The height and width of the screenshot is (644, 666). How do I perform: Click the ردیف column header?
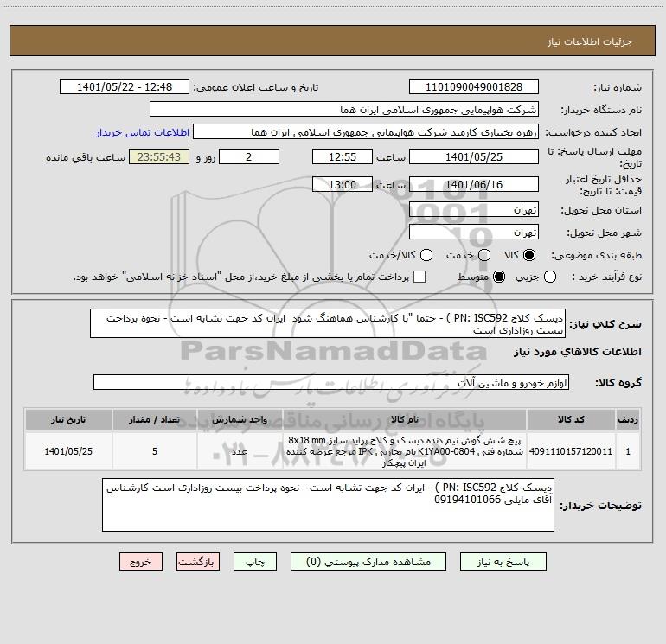coord(628,419)
